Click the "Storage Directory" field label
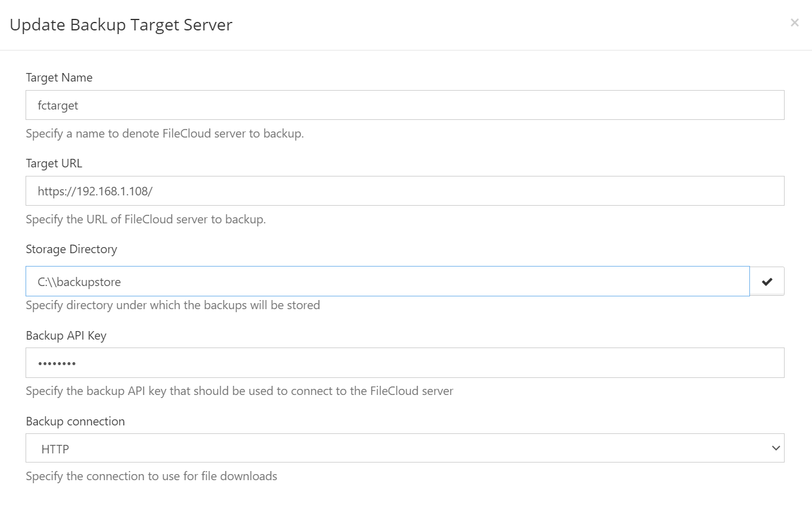Viewport: 812px width, 510px height. point(71,249)
